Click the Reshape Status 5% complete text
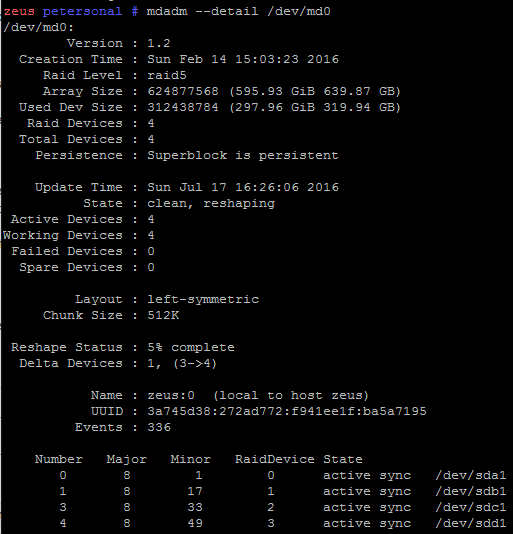The image size is (513, 534). click(191, 347)
